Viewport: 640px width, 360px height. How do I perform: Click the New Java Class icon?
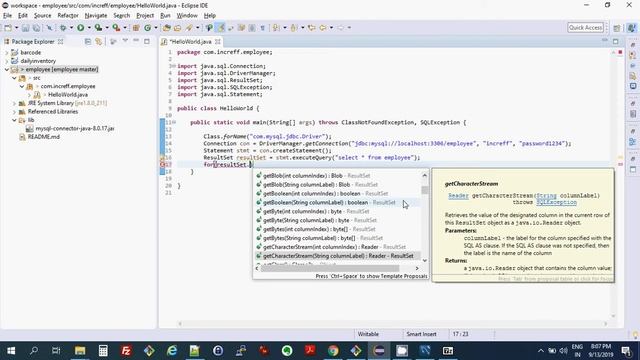pyautogui.click(x=148, y=28)
